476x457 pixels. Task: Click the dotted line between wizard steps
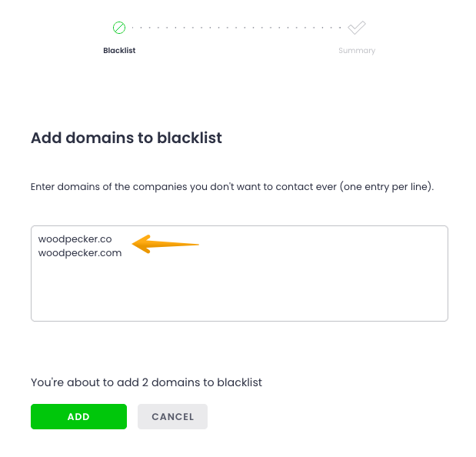click(237, 28)
